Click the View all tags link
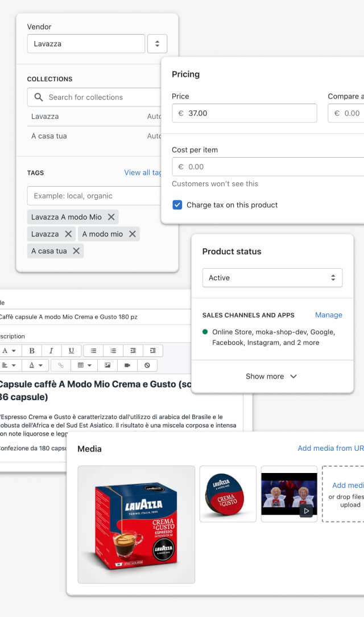 [x=143, y=172]
